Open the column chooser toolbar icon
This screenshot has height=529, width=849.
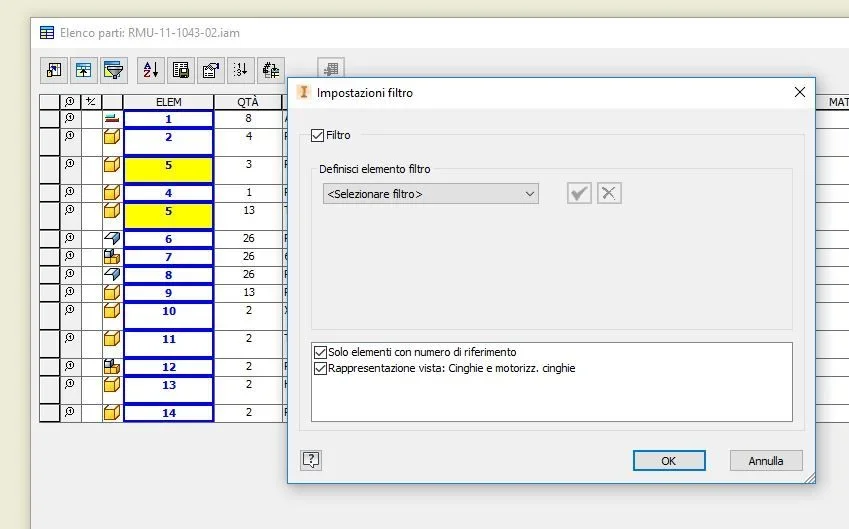tap(54, 70)
